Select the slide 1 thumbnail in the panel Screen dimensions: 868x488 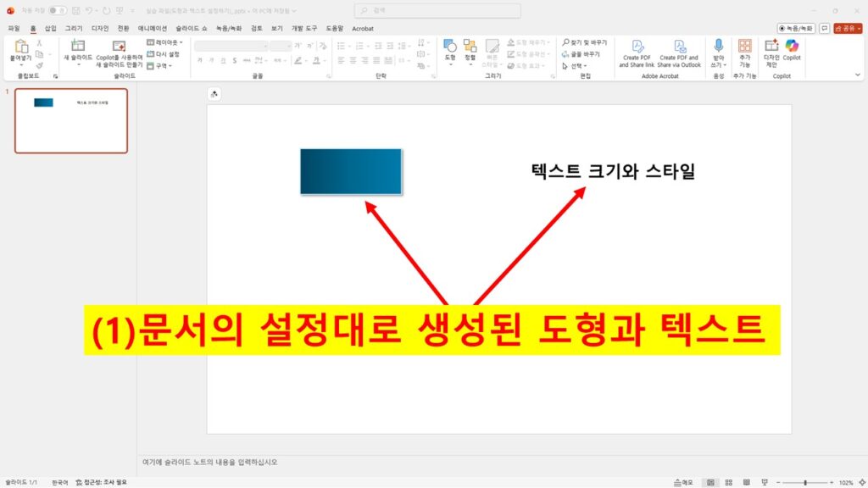[70, 119]
